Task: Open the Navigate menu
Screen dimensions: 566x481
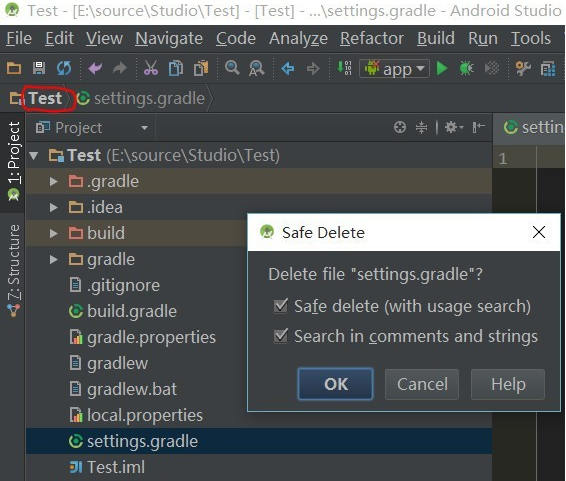Action: [x=169, y=38]
